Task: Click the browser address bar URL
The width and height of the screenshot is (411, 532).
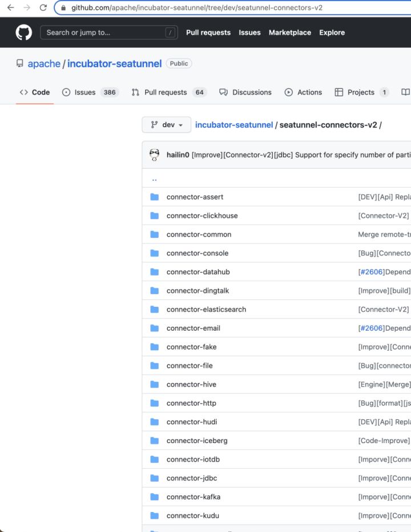Action: click(197, 8)
